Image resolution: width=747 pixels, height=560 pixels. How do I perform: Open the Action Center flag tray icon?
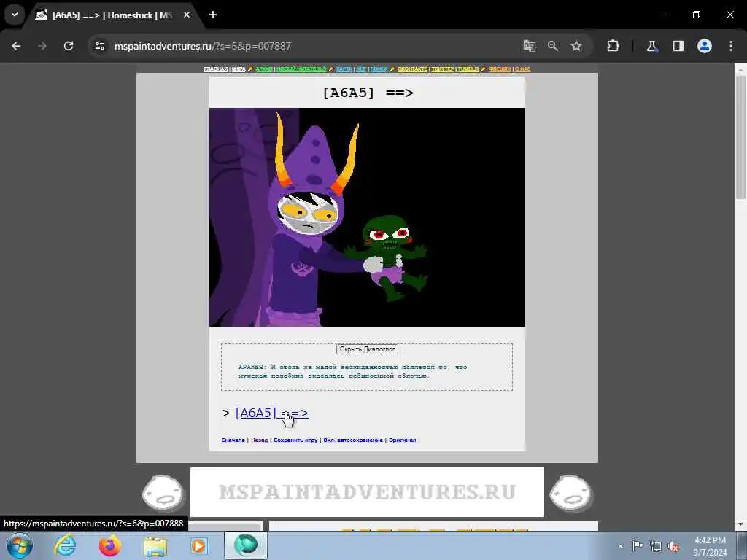(x=638, y=546)
